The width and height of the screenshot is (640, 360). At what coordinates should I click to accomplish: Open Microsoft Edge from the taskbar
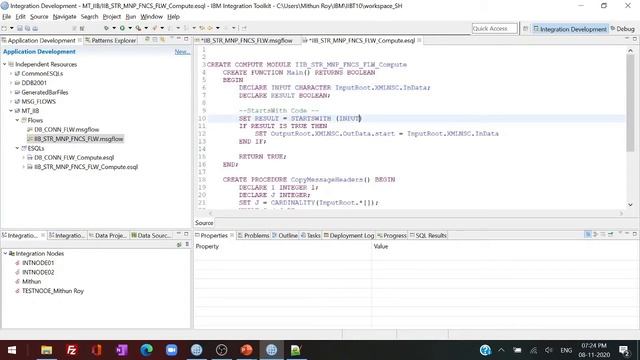click(147, 350)
